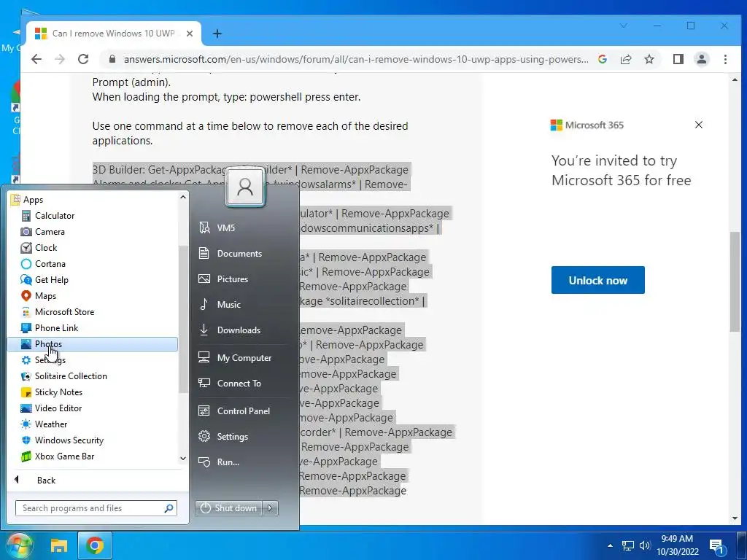Click the Shut down button

(229, 508)
